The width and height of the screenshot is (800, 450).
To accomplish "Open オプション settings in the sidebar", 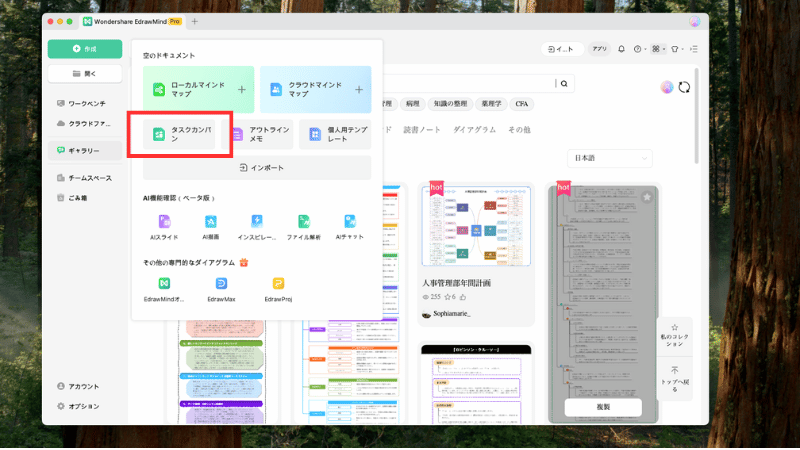I will [79, 407].
